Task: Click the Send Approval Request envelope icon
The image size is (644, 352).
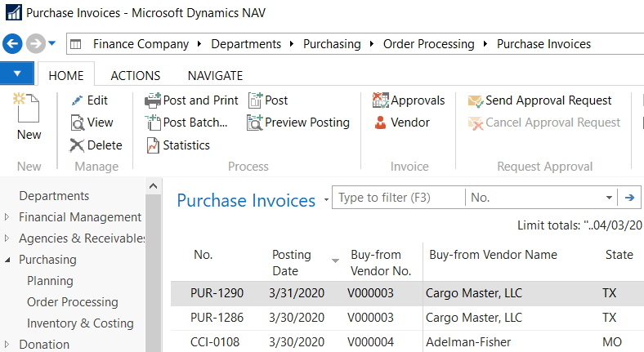Action: tap(476, 101)
